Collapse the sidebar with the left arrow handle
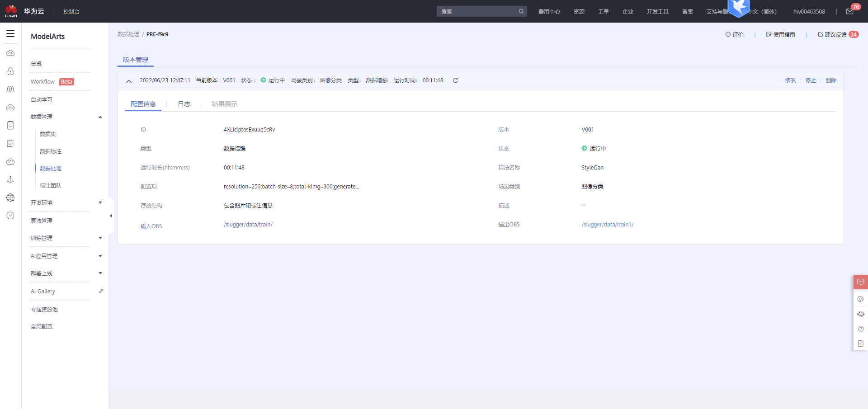The image size is (868, 409). pos(111,216)
